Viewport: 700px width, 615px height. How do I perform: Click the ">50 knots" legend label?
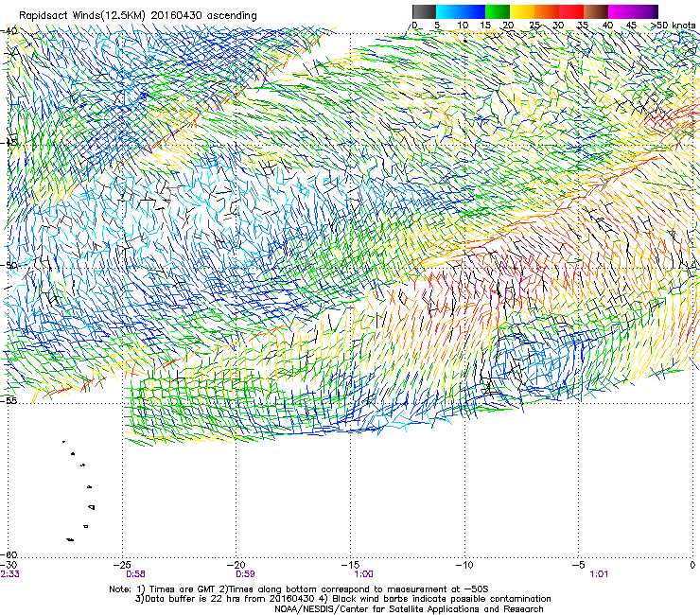tap(673, 26)
